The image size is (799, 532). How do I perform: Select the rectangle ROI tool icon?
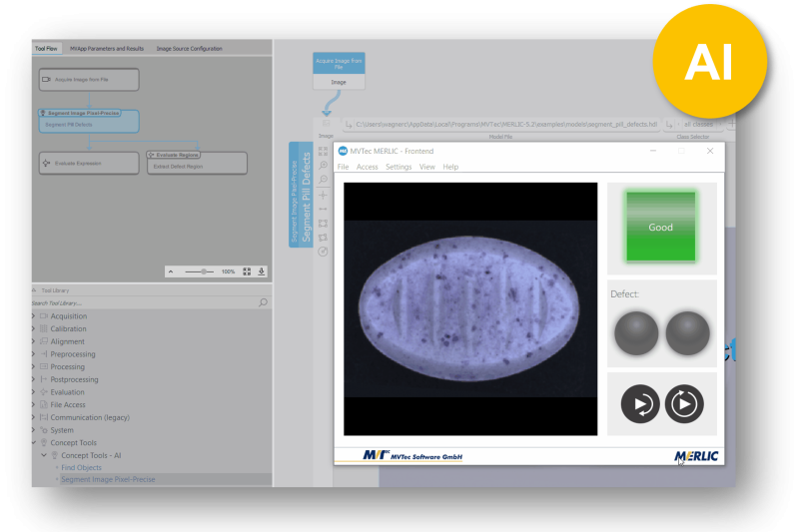pyautogui.click(x=323, y=224)
